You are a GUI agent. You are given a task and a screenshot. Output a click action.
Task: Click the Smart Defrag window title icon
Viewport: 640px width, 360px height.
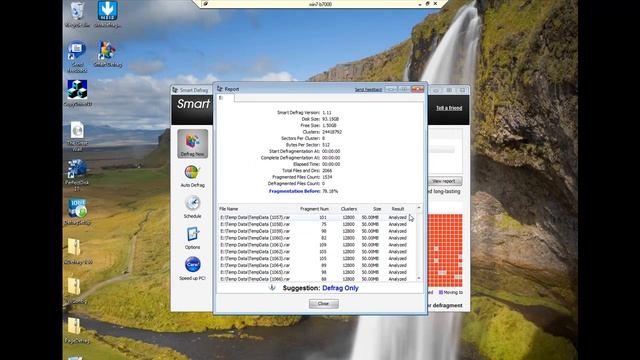(x=175, y=90)
